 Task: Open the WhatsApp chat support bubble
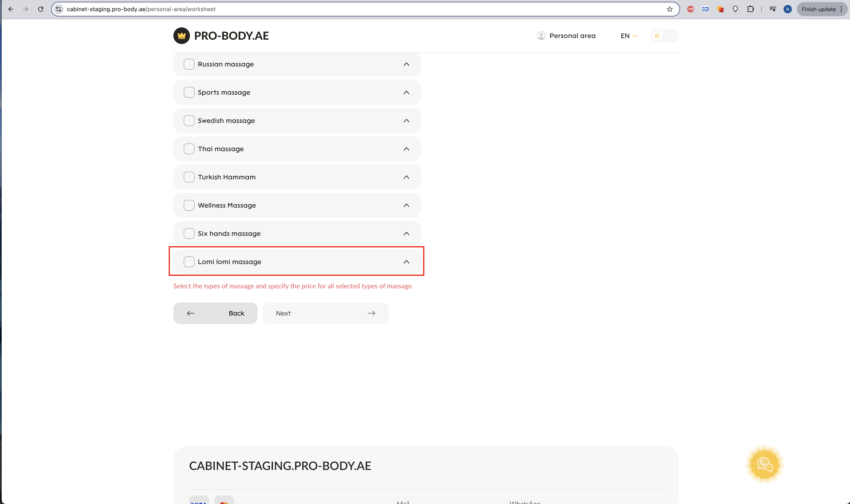coord(764,464)
